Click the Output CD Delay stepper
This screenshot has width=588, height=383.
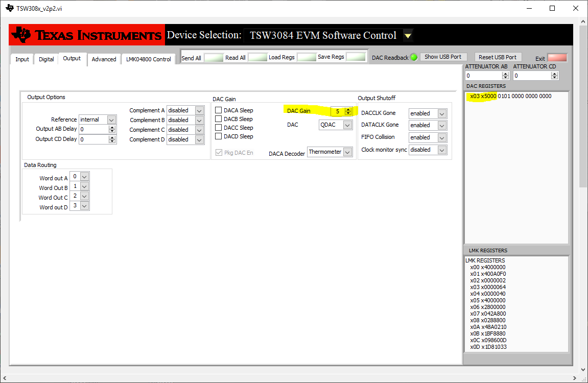tap(112, 139)
